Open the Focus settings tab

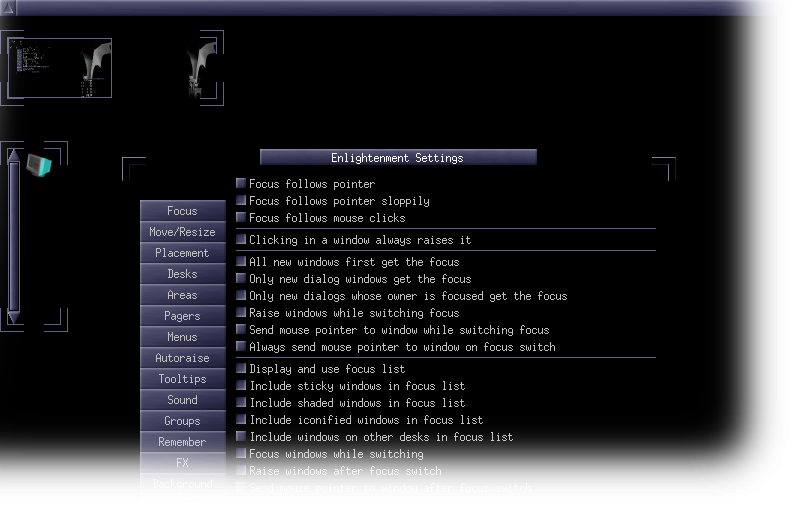coord(183,211)
